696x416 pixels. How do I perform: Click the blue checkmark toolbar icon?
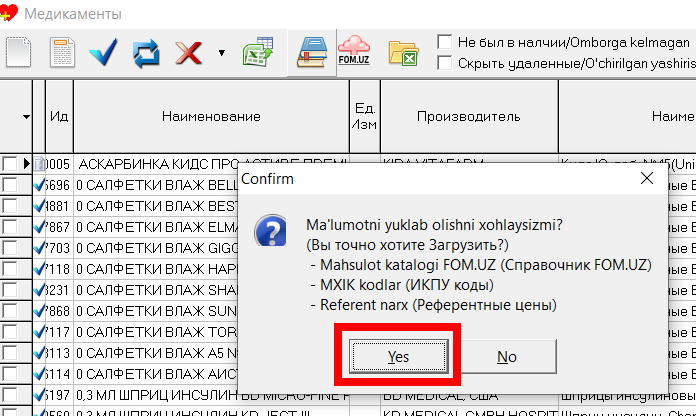(103, 52)
